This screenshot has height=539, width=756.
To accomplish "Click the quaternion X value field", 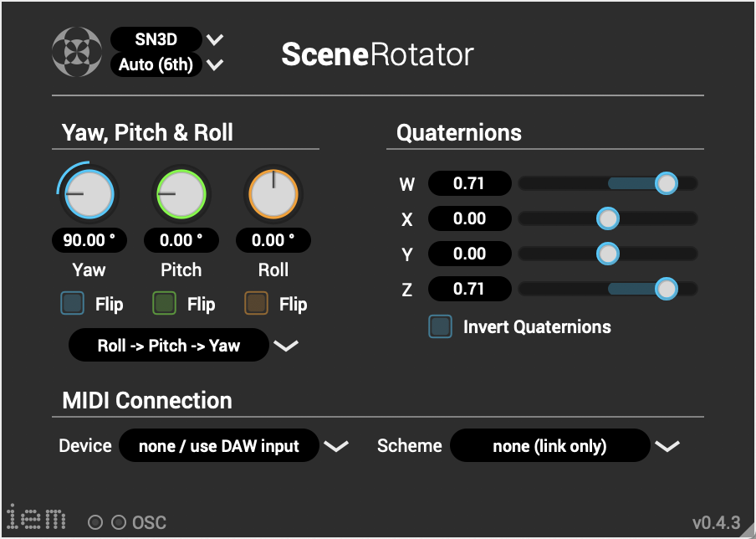I will coord(469,218).
